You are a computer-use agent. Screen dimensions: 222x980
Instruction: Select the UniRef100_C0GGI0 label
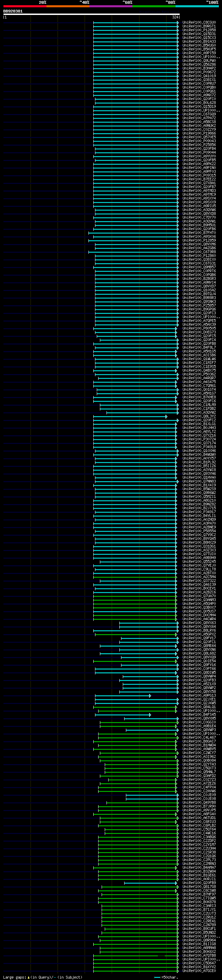199,722
